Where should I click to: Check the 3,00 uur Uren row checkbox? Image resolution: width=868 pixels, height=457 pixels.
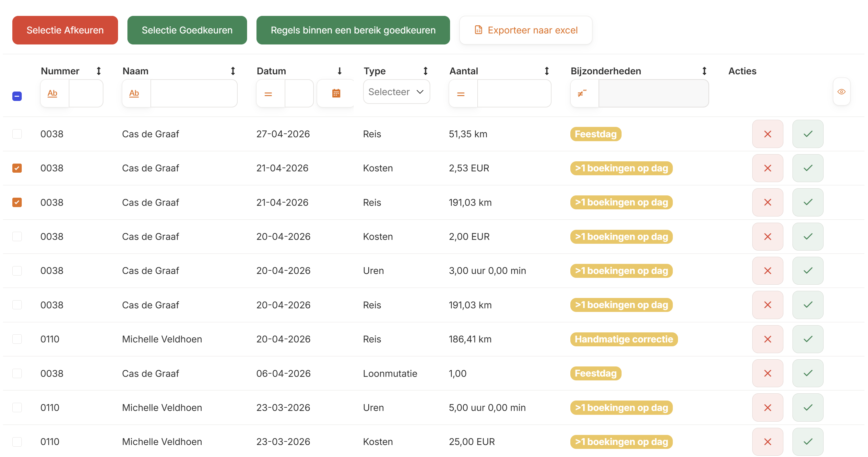tap(17, 270)
